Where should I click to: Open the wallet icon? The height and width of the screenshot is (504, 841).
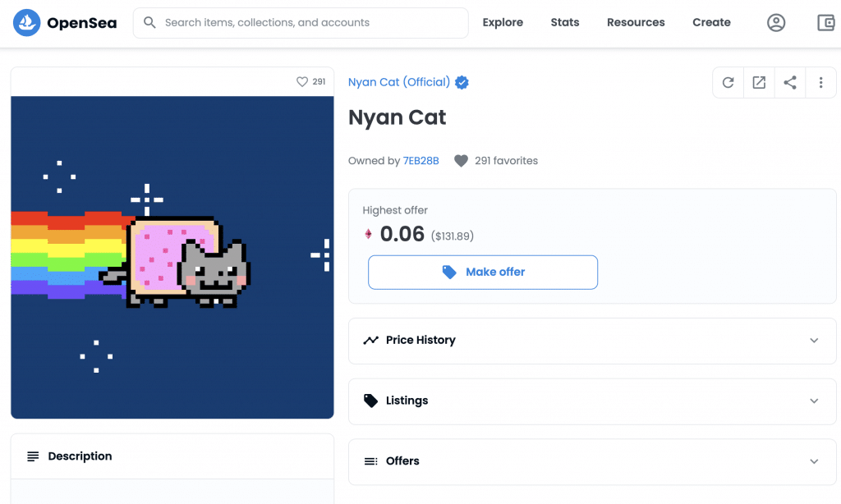pyautogui.click(x=826, y=23)
